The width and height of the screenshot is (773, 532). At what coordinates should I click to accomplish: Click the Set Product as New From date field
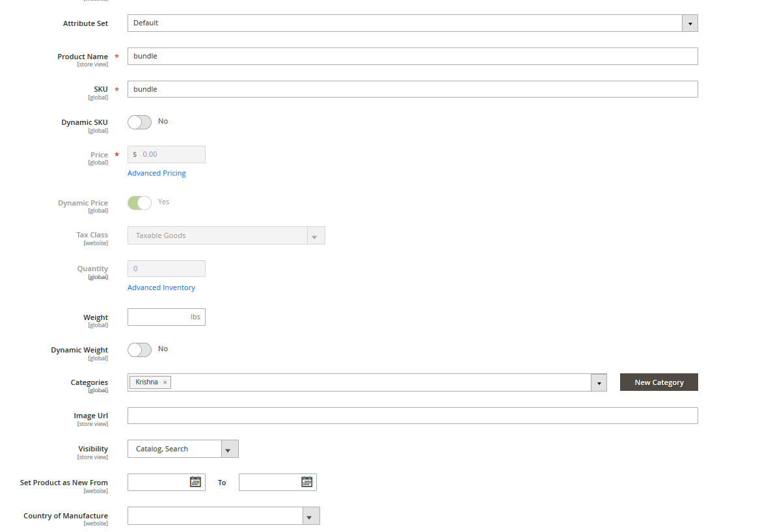click(167, 483)
